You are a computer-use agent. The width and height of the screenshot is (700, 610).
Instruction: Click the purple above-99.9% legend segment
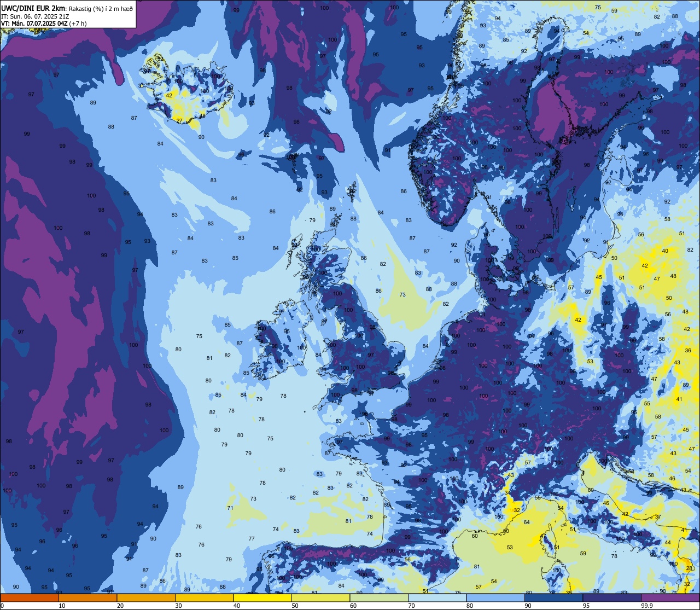pos(670,597)
